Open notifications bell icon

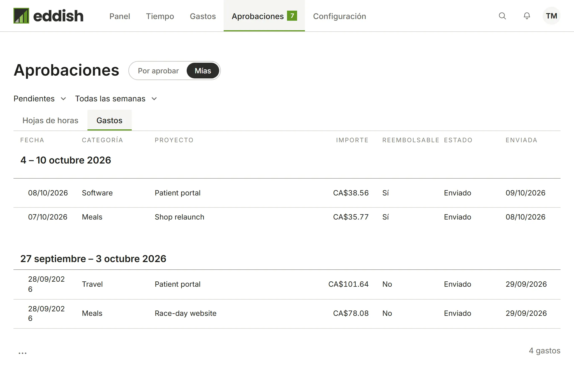(x=527, y=16)
